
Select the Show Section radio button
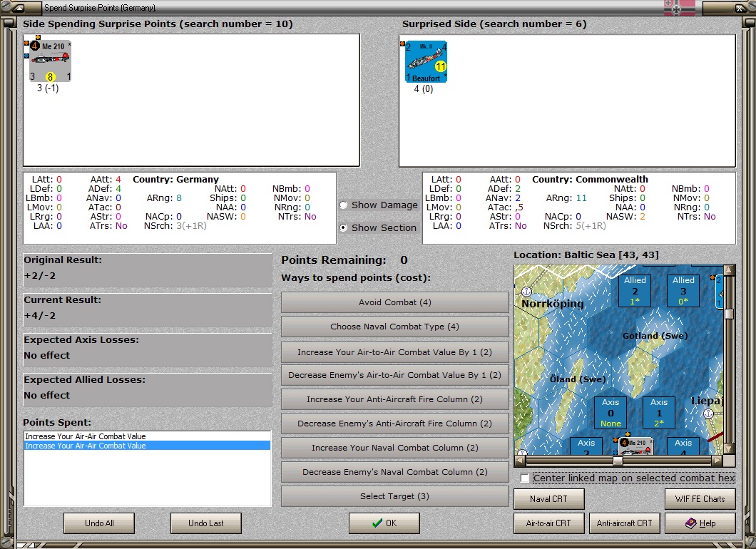coord(344,228)
